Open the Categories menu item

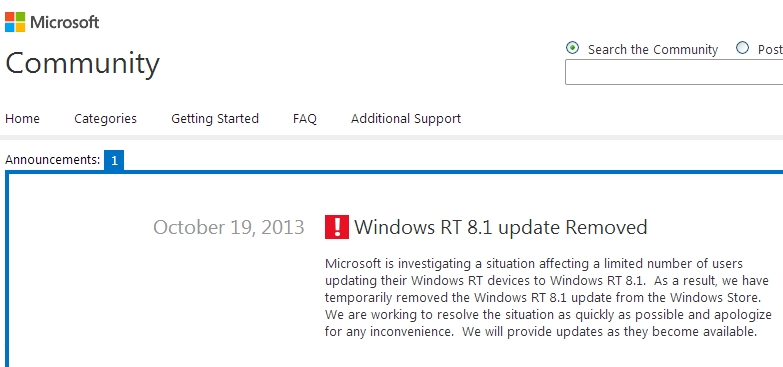point(105,119)
